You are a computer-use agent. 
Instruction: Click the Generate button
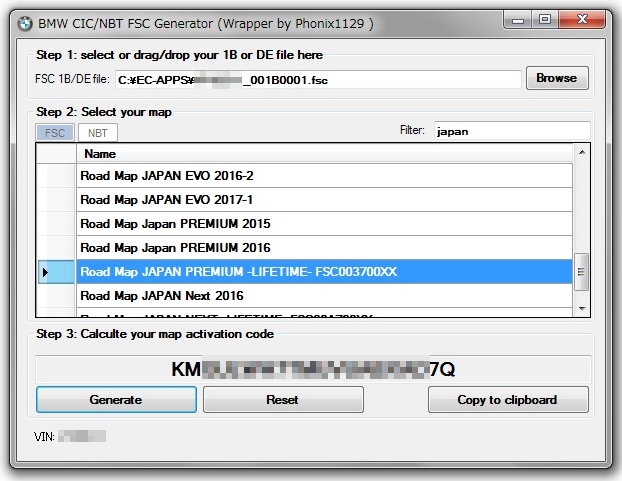pos(116,400)
